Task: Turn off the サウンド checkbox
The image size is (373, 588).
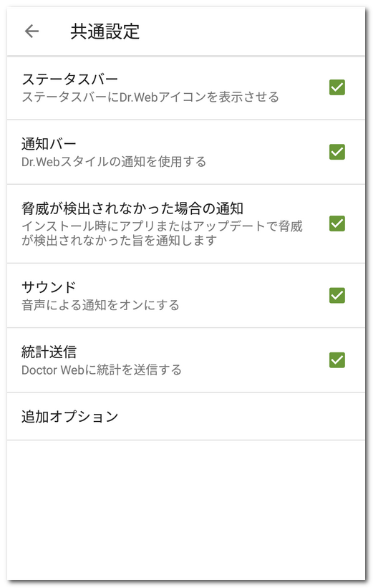Action: coord(337,296)
